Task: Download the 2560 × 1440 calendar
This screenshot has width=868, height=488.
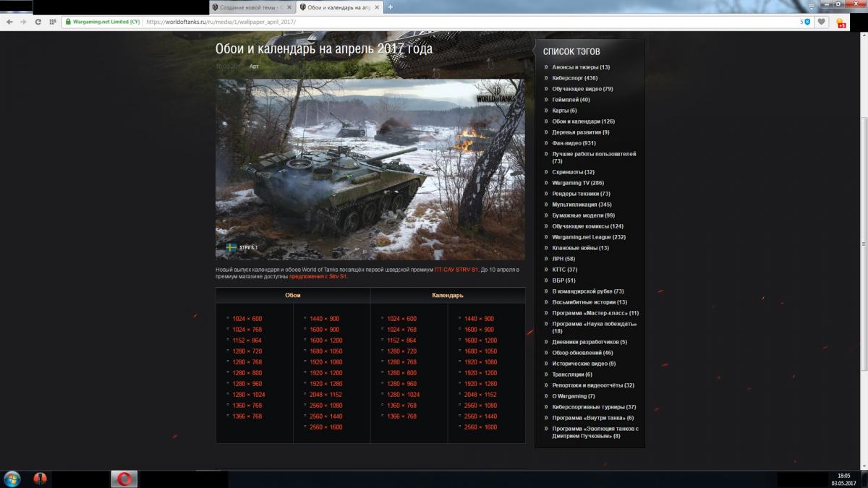Action: (x=480, y=416)
